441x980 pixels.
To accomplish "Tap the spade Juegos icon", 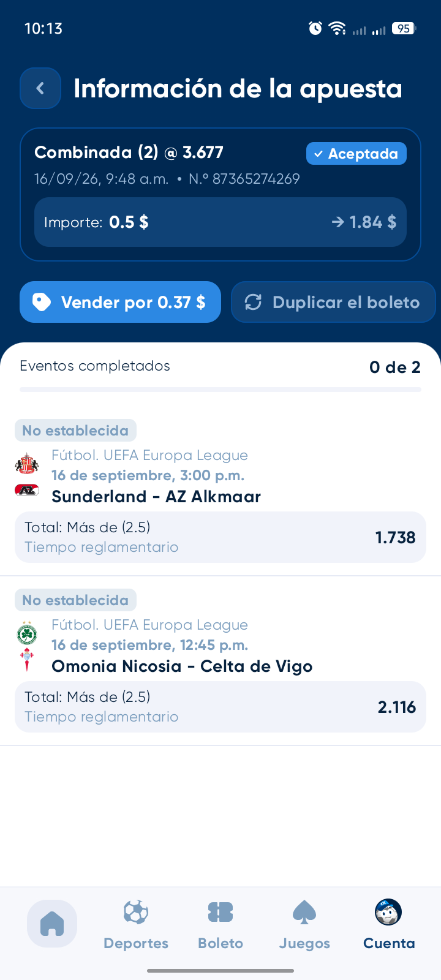I will point(304,912).
